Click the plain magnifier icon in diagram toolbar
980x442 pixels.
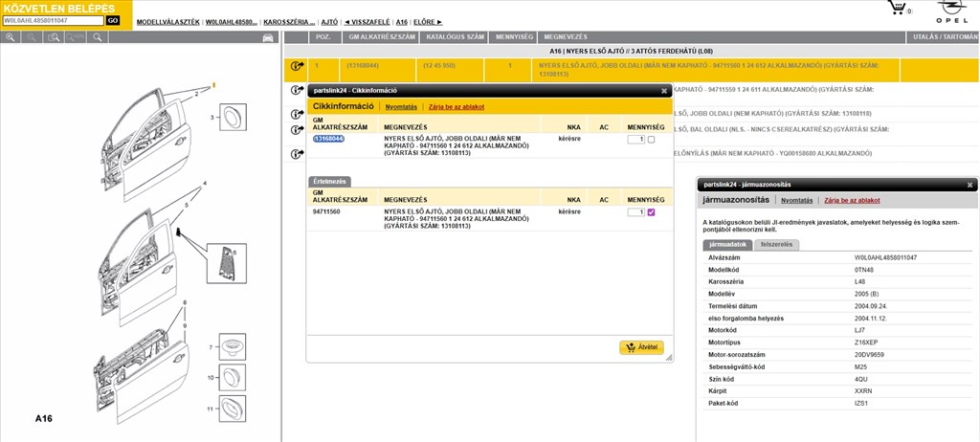(97, 37)
